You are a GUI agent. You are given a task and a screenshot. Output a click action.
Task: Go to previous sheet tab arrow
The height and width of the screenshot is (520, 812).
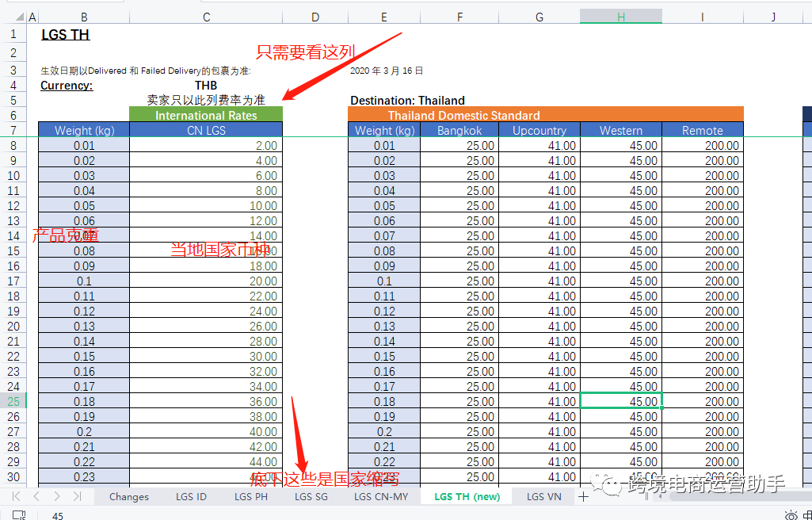click(36, 496)
